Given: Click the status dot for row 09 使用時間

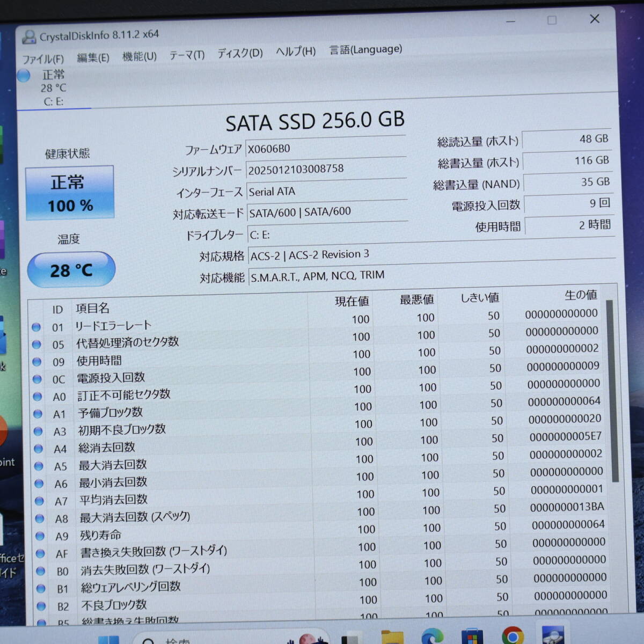Looking at the screenshot, I should (x=36, y=362).
